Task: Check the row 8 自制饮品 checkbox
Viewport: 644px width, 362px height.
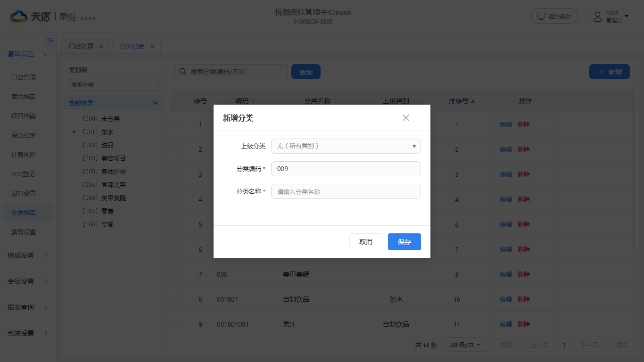Action: (179, 299)
